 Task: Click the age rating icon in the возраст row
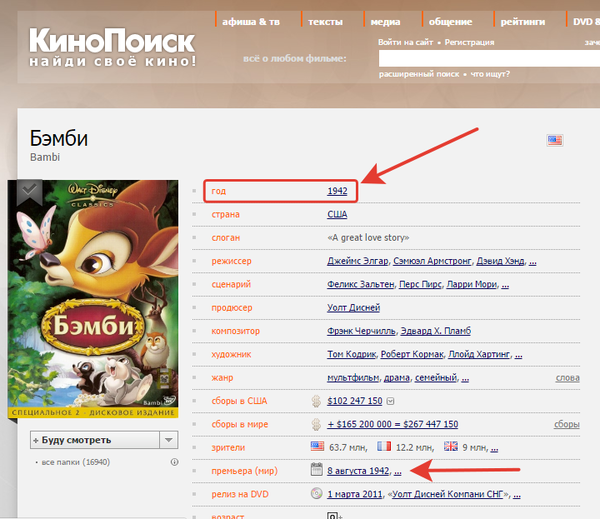click(334, 515)
